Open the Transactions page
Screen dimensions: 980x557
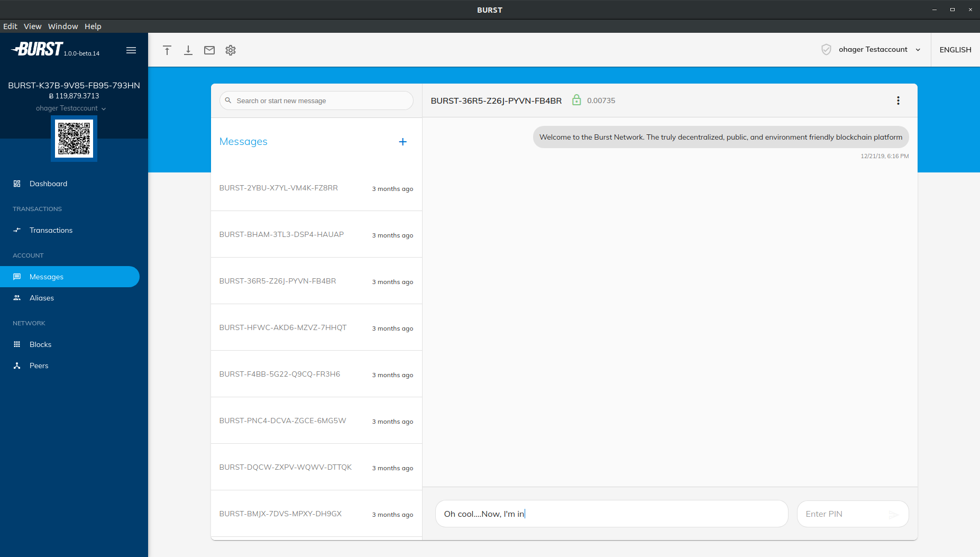70,230
